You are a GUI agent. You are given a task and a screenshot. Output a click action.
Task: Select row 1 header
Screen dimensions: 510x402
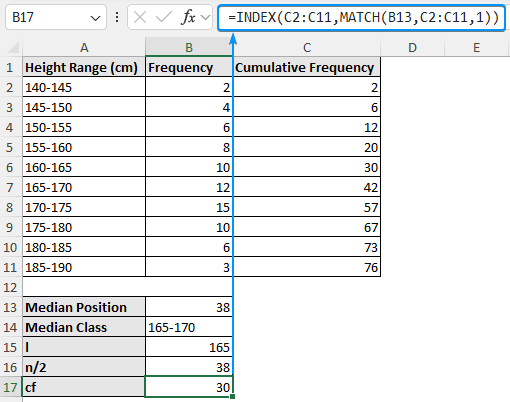[x=10, y=67]
